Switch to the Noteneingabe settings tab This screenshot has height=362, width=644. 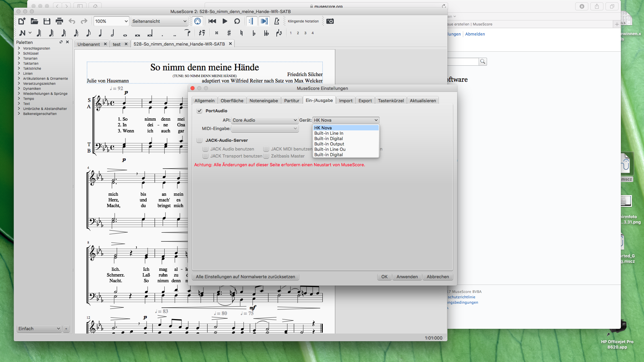coord(264,101)
